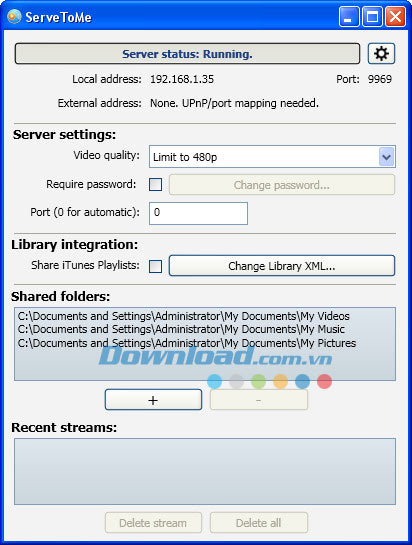Viewport: 412px width, 545px height.
Task: Select the My Music shared folder entry
Action: (181, 329)
